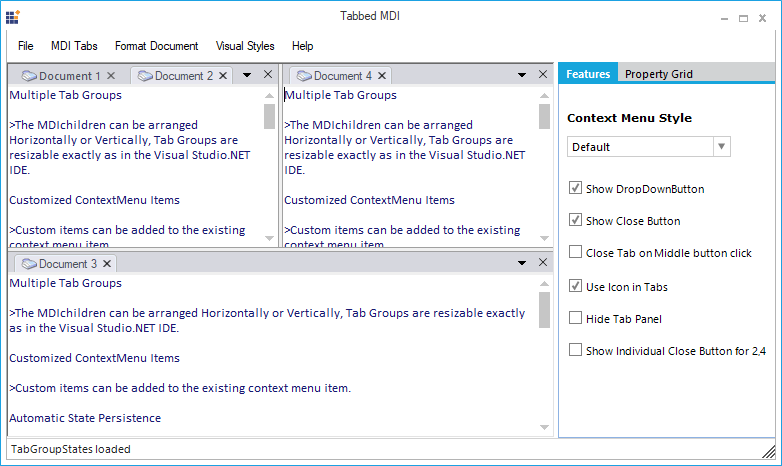782x466 pixels.
Task: Enable Show Individual Close Button for 2,4
Action: pos(576,350)
